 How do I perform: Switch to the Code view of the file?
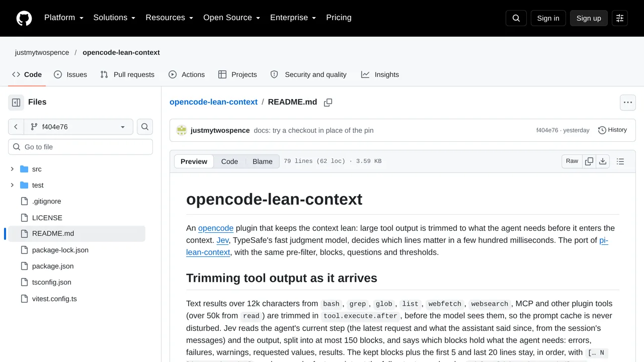(x=229, y=161)
